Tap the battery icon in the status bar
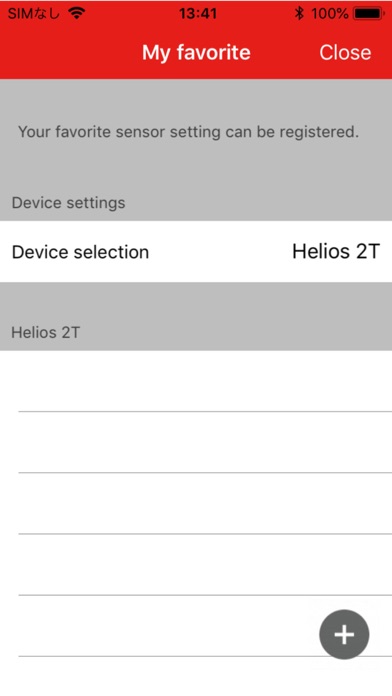The image size is (392, 696). click(x=369, y=13)
